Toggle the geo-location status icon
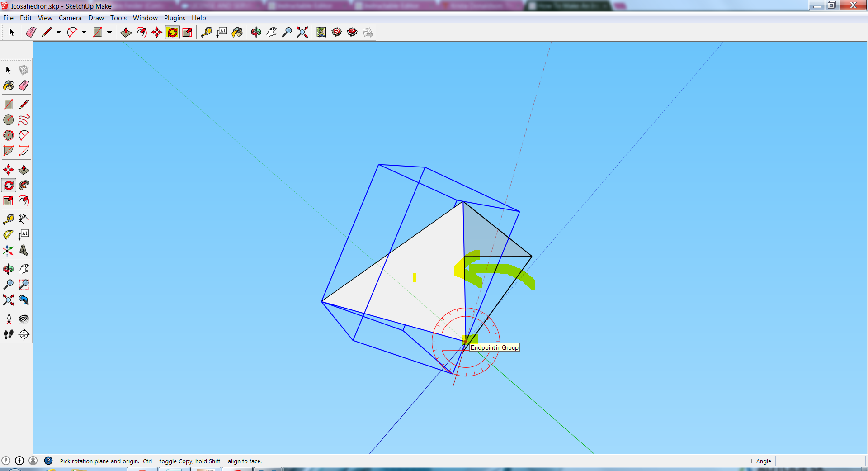 pyautogui.click(x=6, y=461)
